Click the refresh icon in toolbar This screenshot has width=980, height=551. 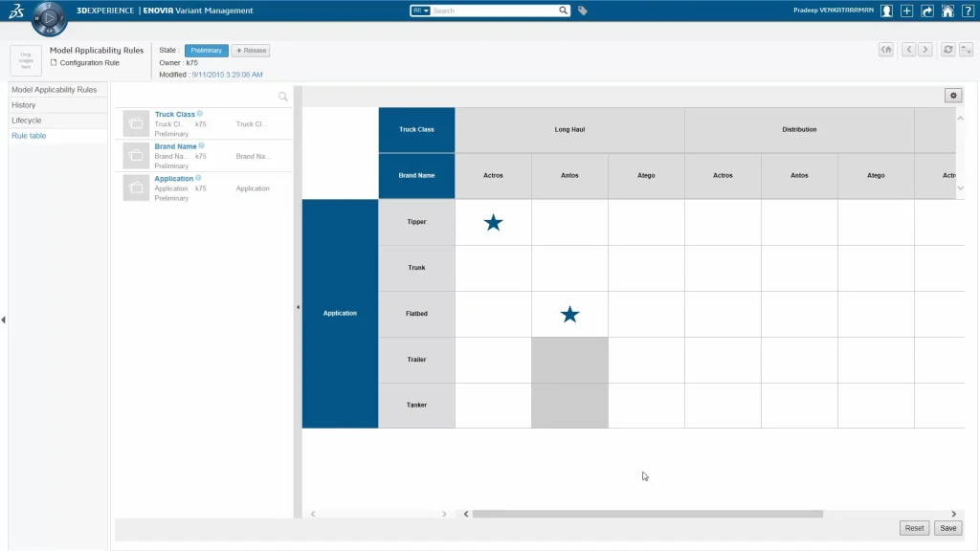[947, 50]
